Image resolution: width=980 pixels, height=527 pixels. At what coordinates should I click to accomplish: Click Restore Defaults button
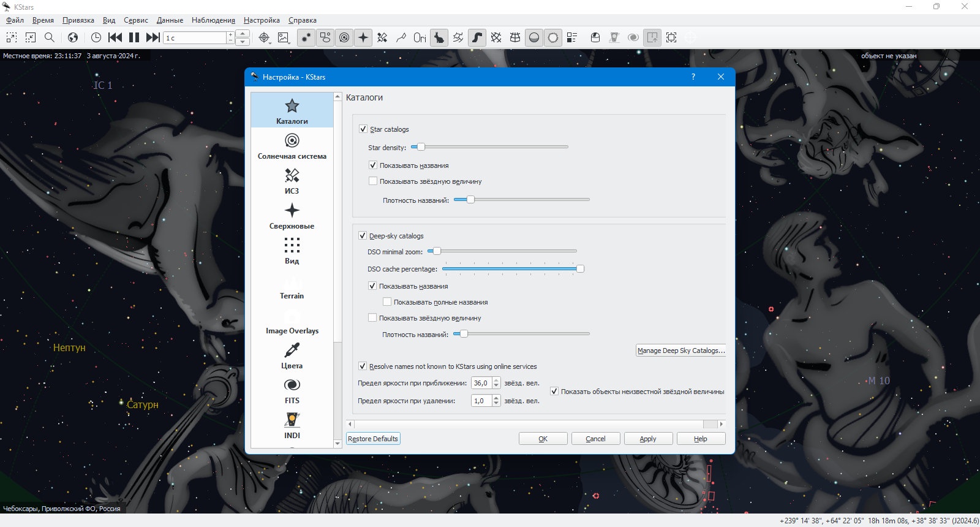pos(373,439)
